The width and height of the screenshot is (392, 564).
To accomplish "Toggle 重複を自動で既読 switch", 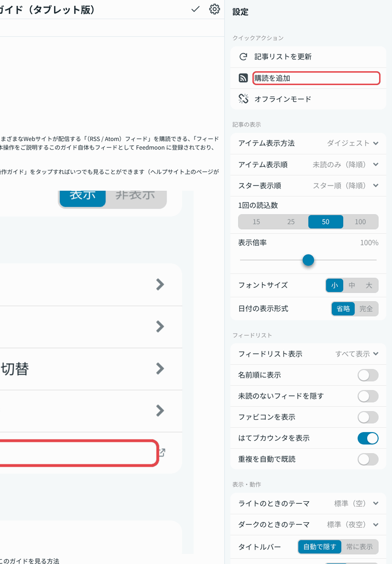I will pos(368,459).
